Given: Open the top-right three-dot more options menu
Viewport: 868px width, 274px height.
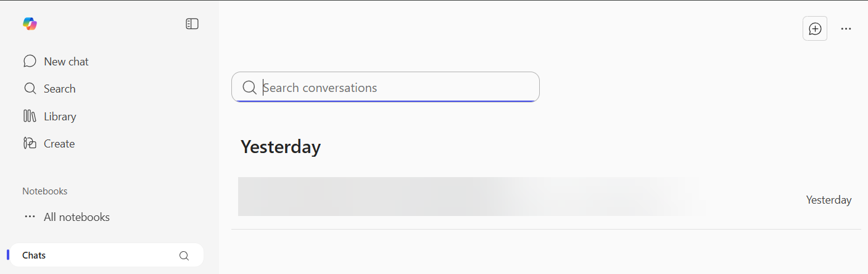Looking at the screenshot, I should click(846, 29).
